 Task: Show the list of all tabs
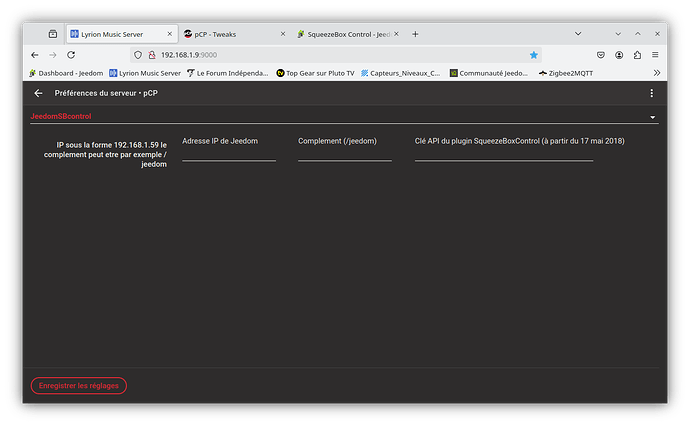click(x=576, y=34)
